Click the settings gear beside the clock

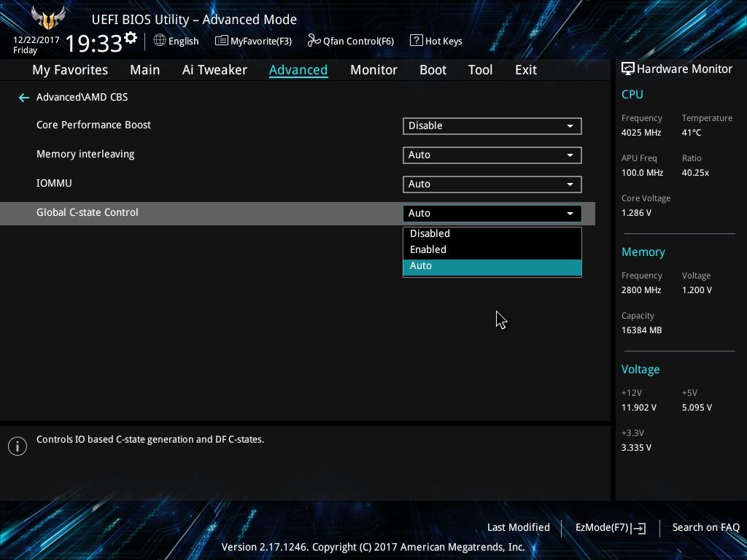pos(131,38)
